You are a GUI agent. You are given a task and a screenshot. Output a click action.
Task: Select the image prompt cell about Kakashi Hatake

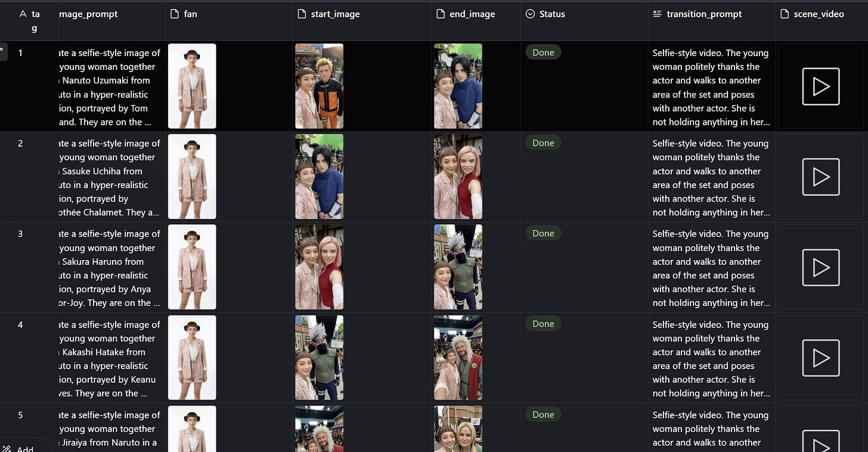pyautogui.click(x=112, y=358)
